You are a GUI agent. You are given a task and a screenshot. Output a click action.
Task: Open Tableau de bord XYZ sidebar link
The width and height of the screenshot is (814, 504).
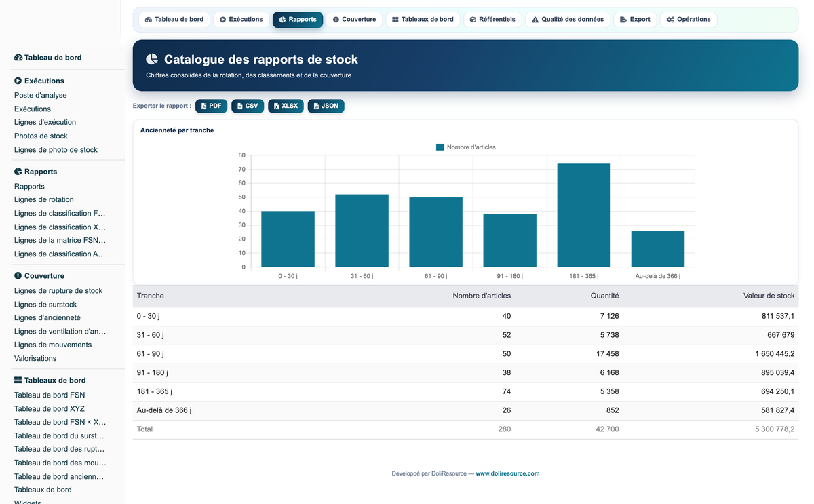50,409
